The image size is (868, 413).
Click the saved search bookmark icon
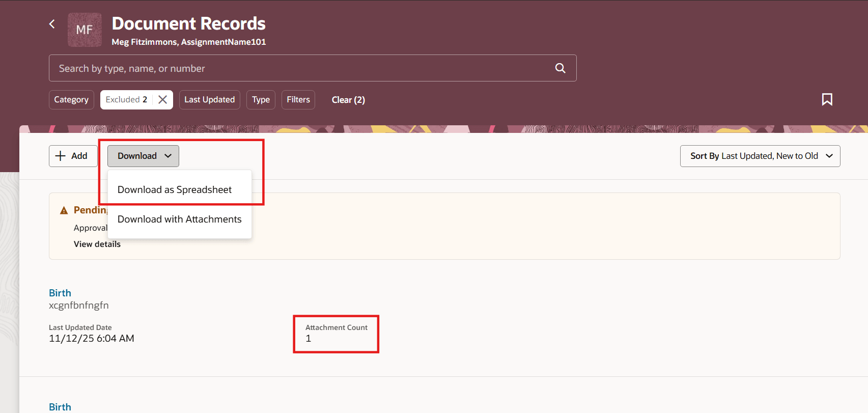coord(827,99)
